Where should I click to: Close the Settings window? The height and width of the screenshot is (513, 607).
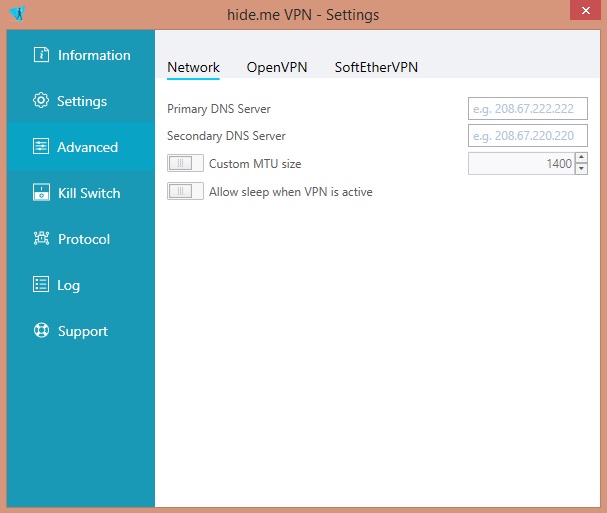585,10
